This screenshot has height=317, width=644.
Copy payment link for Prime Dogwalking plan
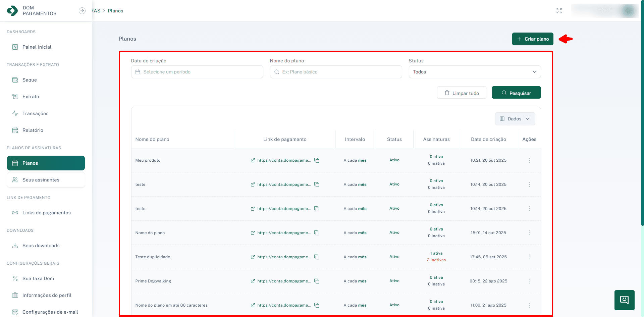pos(317,281)
